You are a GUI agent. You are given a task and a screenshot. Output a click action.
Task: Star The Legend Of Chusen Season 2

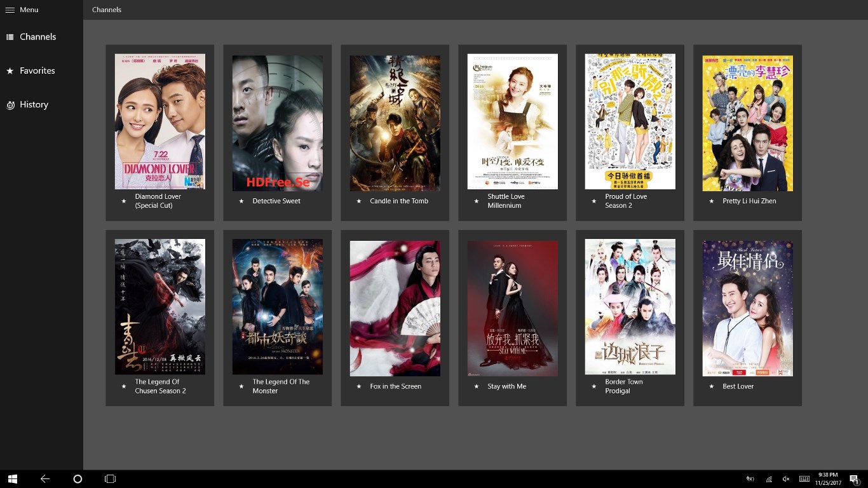pyautogui.click(x=124, y=386)
